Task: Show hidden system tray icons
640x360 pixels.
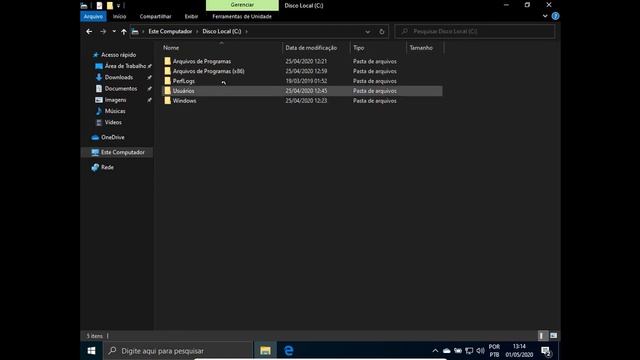Action: click(x=435, y=351)
